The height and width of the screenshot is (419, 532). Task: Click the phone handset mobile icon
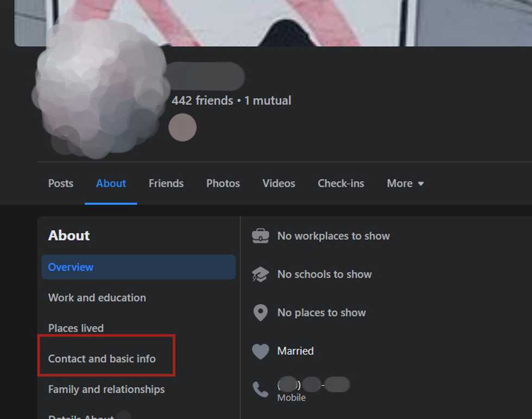(260, 390)
